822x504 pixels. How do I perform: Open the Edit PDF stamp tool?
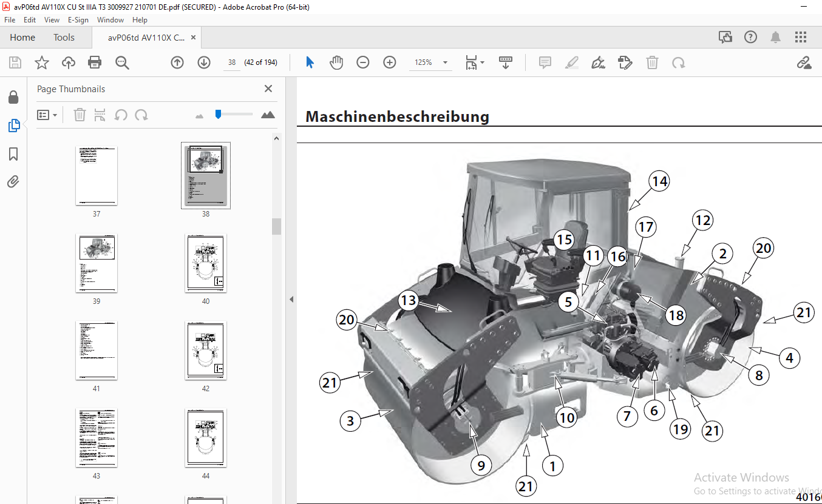[625, 62]
